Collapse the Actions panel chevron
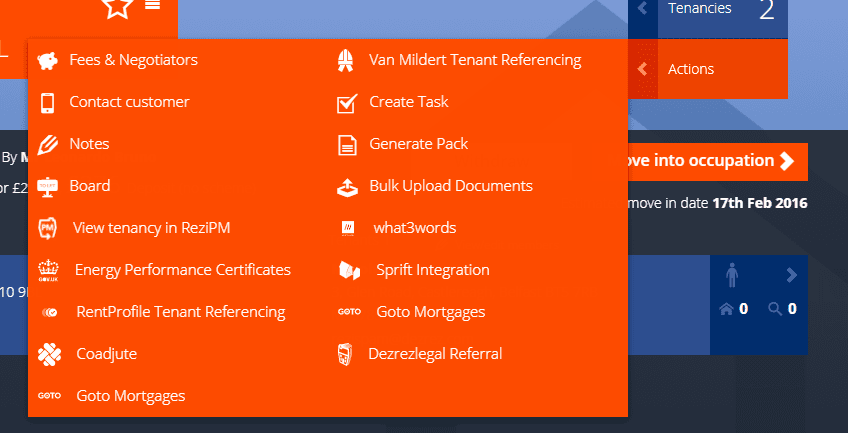 click(642, 69)
